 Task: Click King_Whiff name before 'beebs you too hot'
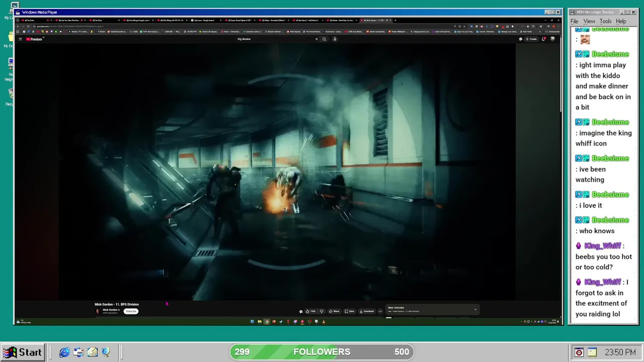[x=603, y=246]
